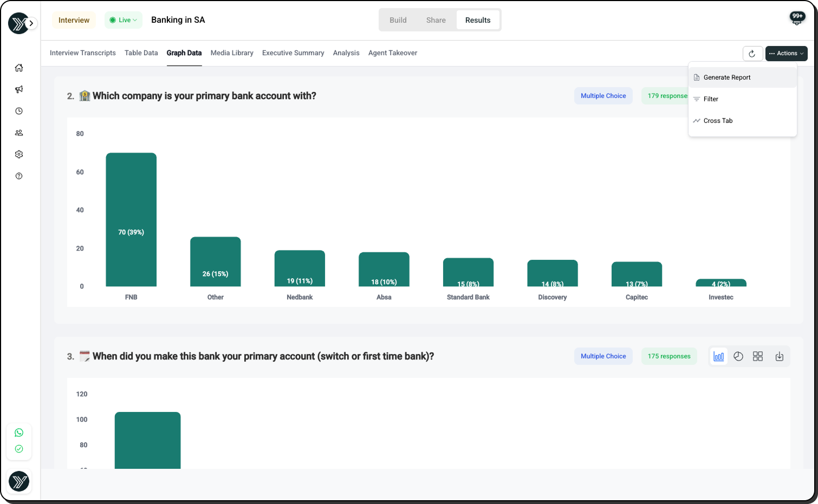Switch question 3 to grid view
This screenshot has width=818, height=504.
[758, 356]
